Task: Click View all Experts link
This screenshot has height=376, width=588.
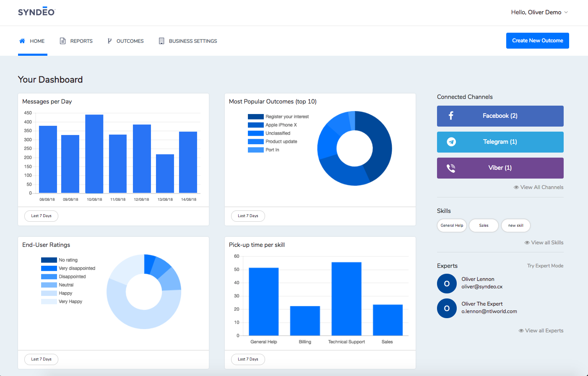Action: pyautogui.click(x=541, y=331)
